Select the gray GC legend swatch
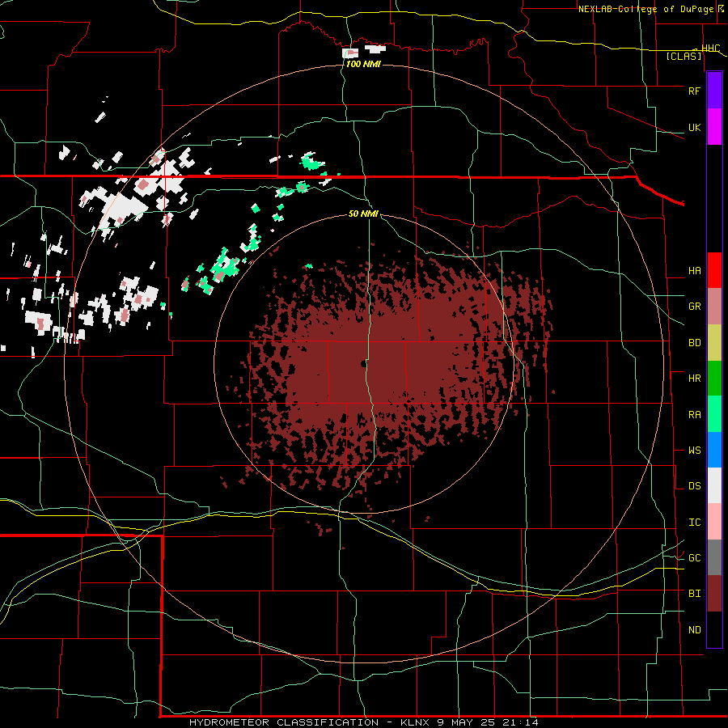 714,557
